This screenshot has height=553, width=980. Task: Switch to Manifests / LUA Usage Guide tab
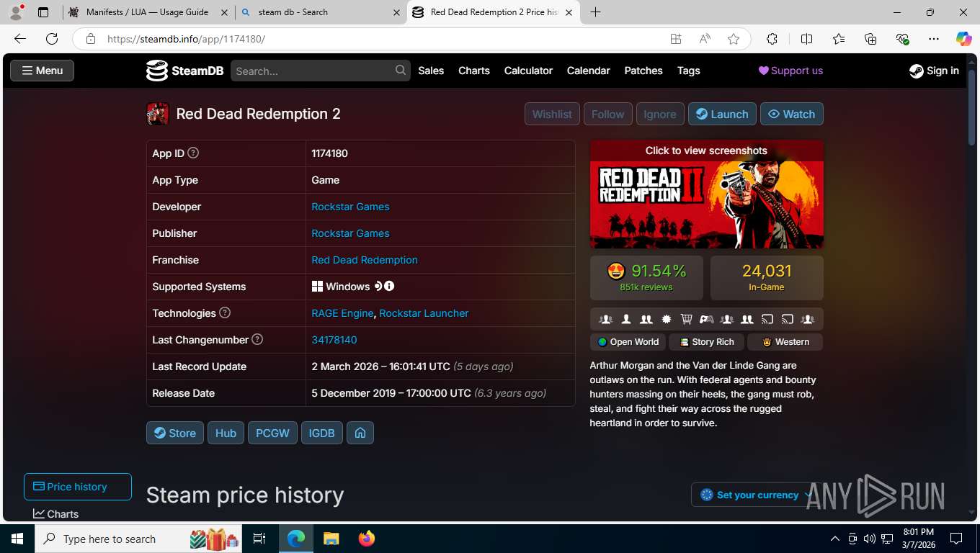coord(148,12)
